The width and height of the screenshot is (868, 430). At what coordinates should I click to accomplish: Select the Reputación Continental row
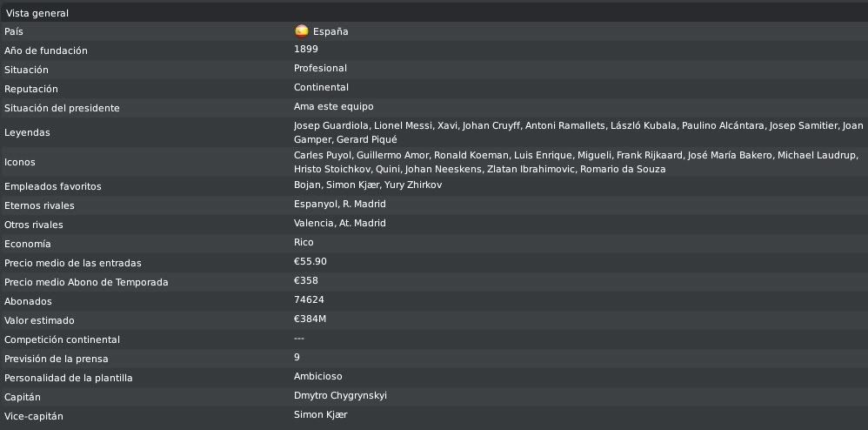(x=434, y=89)
